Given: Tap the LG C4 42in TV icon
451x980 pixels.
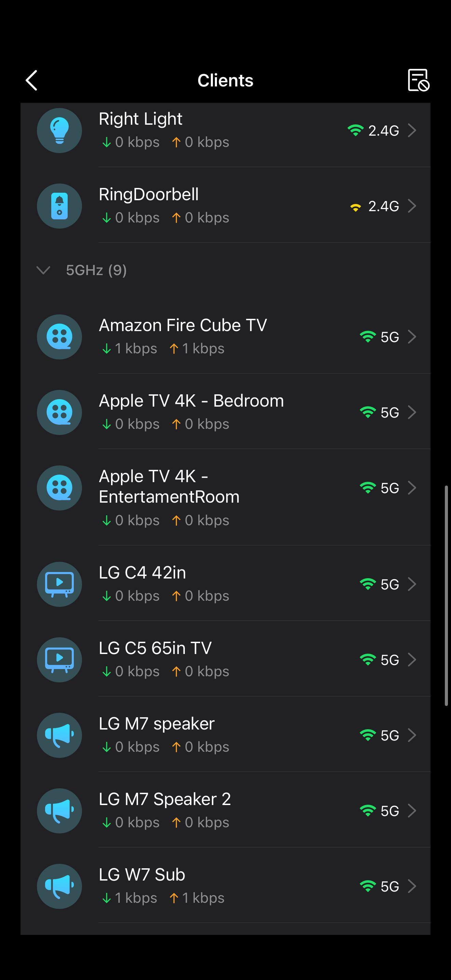Looking at the screenshot, I should 59,584.
